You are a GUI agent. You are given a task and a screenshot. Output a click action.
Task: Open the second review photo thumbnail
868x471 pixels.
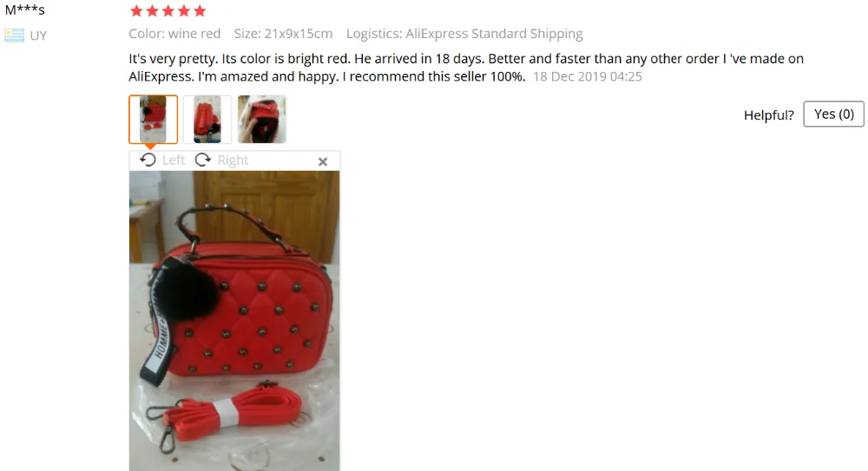207,119
